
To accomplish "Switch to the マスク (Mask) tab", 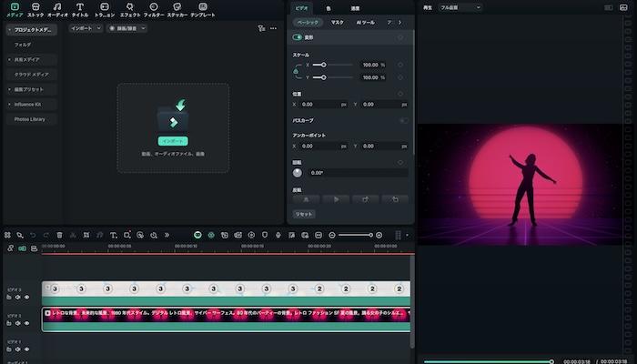I will point(337,22).
